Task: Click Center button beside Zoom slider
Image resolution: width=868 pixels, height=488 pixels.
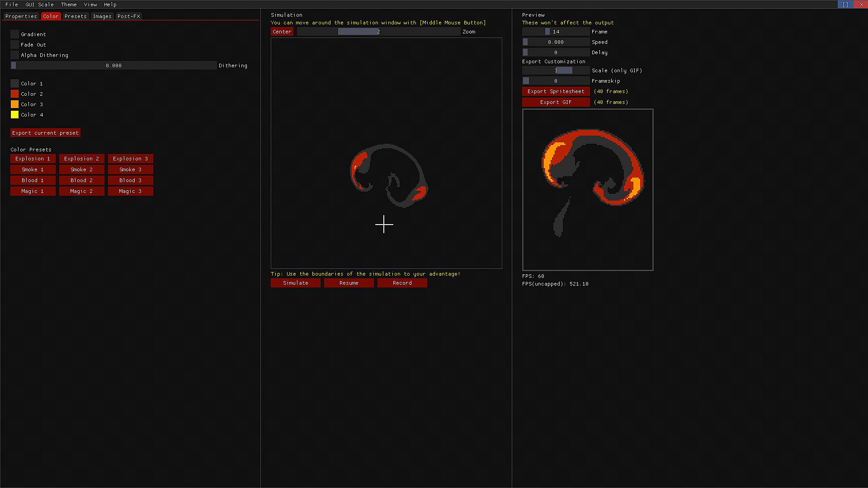Action: point(282,32)
